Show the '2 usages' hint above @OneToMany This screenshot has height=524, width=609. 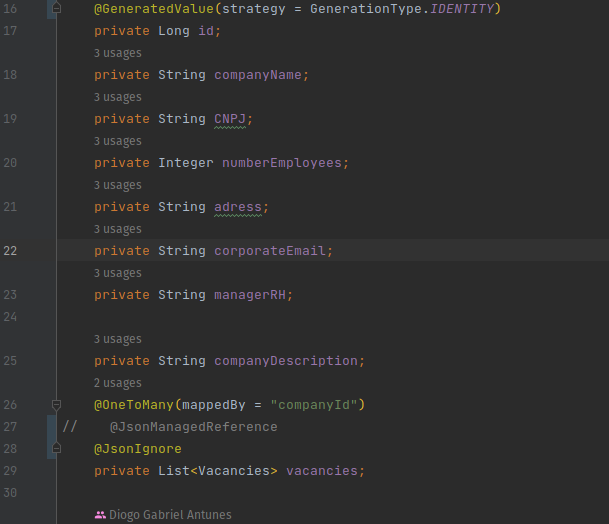[x=118, y=383]
